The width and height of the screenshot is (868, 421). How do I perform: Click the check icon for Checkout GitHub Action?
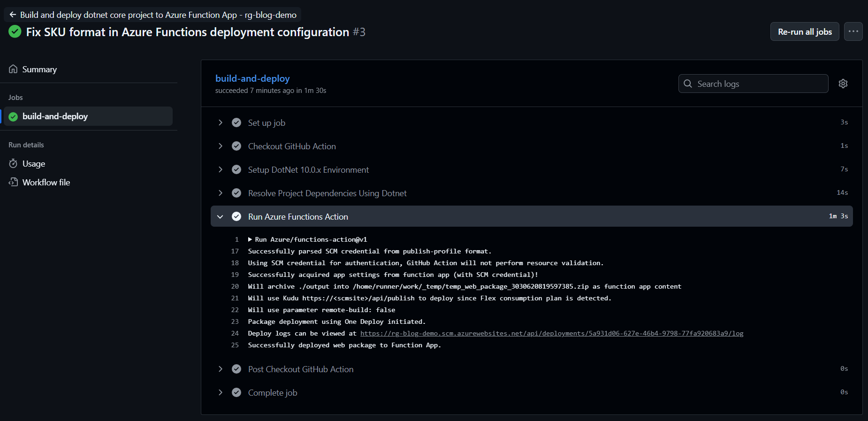pyautogui.click(x=236, y=146)
